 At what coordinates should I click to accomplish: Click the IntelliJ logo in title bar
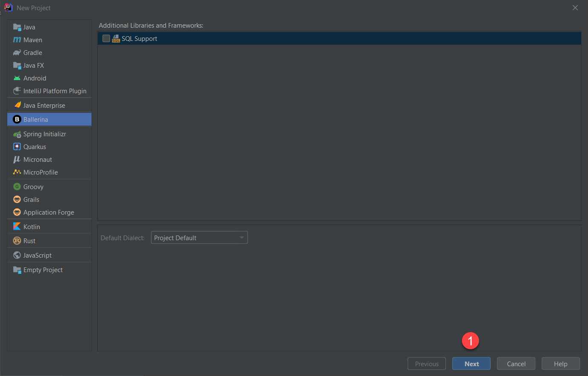pyautogui.click(x=8, y=8)
